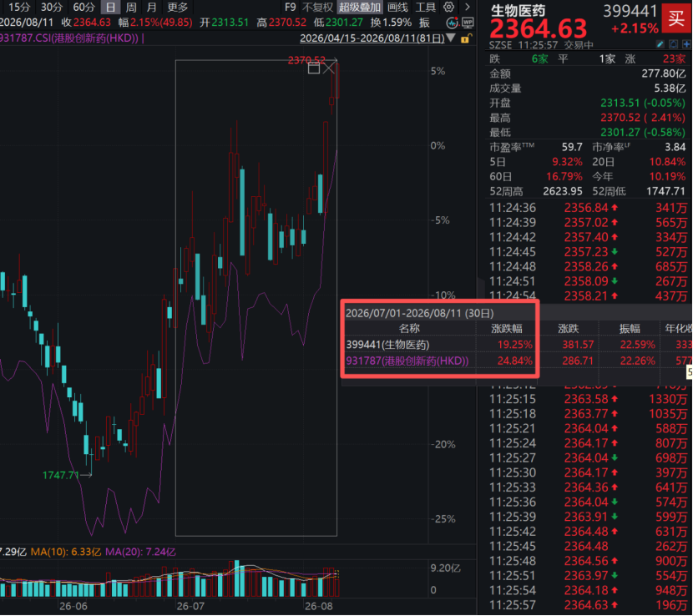This screenshot has height=616, width=693.
Task: Click the MA(10): 6.33亿 indicator label
Action: coord(66,552)
